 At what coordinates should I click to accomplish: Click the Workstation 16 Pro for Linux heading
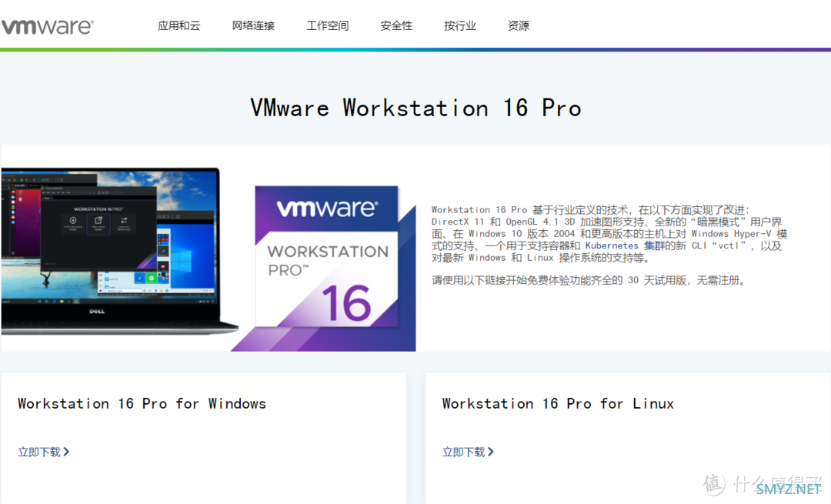[558, 404]
